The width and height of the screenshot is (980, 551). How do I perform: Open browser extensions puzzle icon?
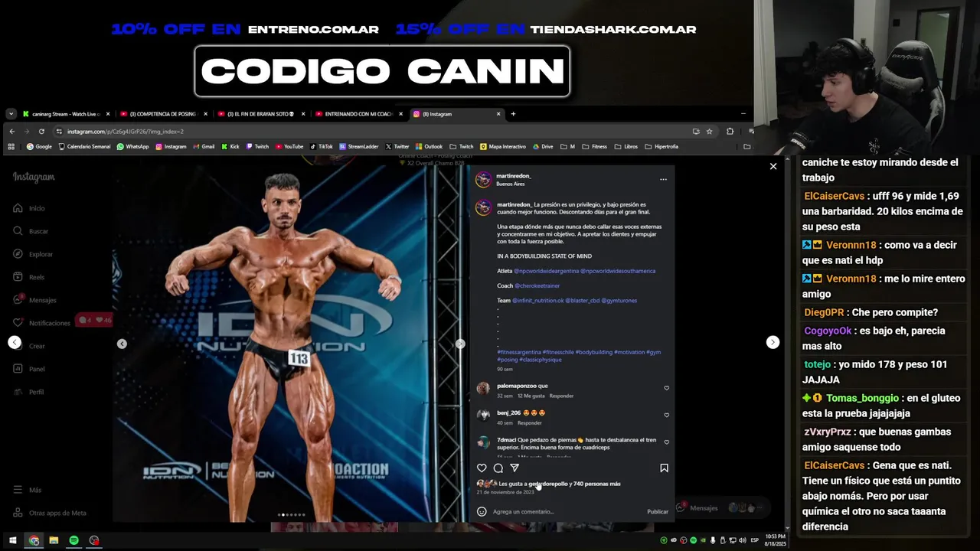click(730, 131)
